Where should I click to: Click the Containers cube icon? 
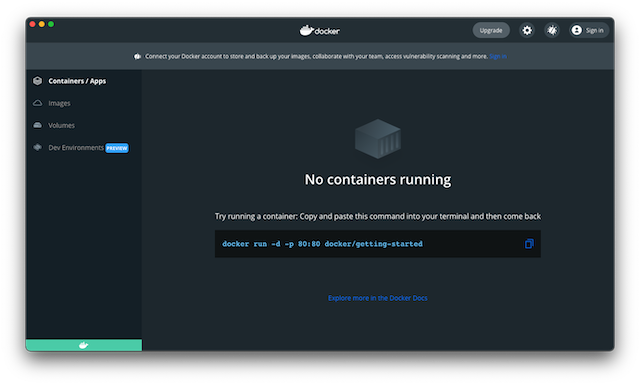(38, 81)
